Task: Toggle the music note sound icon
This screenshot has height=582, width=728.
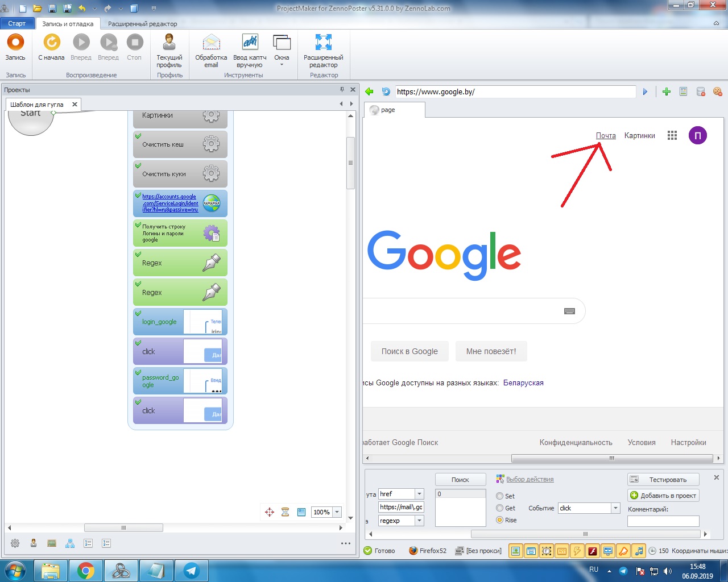Action: [639, 551]
